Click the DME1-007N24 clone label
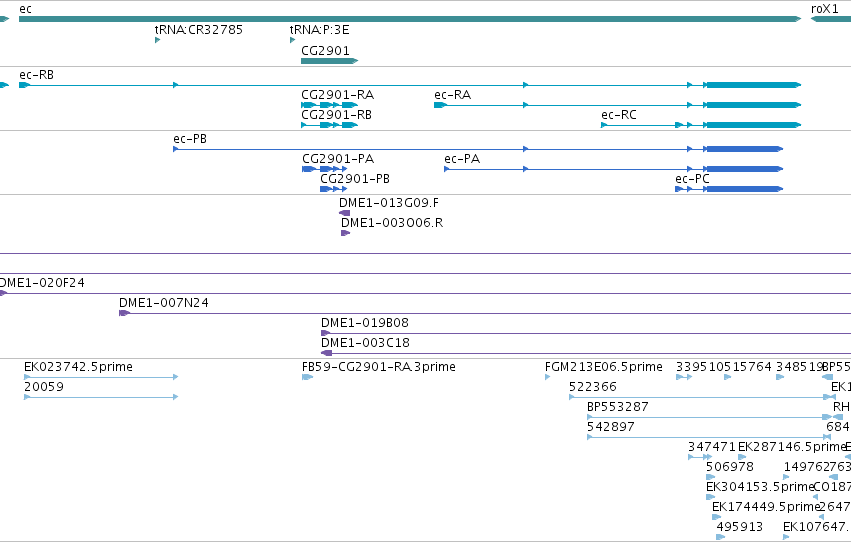Image resolution: width=851 pixels, height=542 pixels. pyautogui.click(x=164, y=303)
